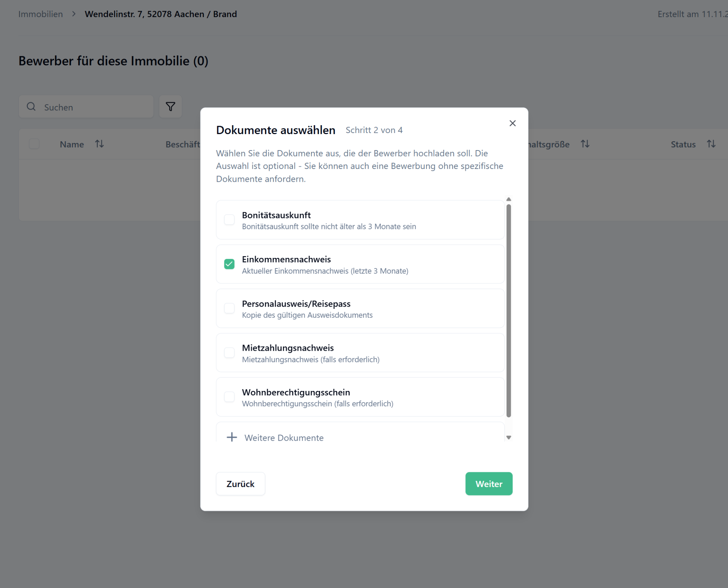Click the search magnifier icon
Viewport: 728px width, 588px height.
point(31,106)
